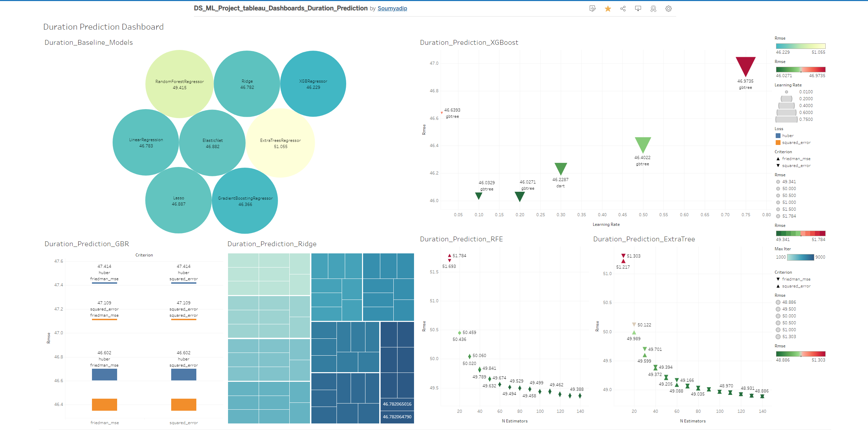Image resolution: width=868 pixels, height=430 pixels.
Task: Click the huber blue swatch in Loss legend
Action: coord(778,135)
